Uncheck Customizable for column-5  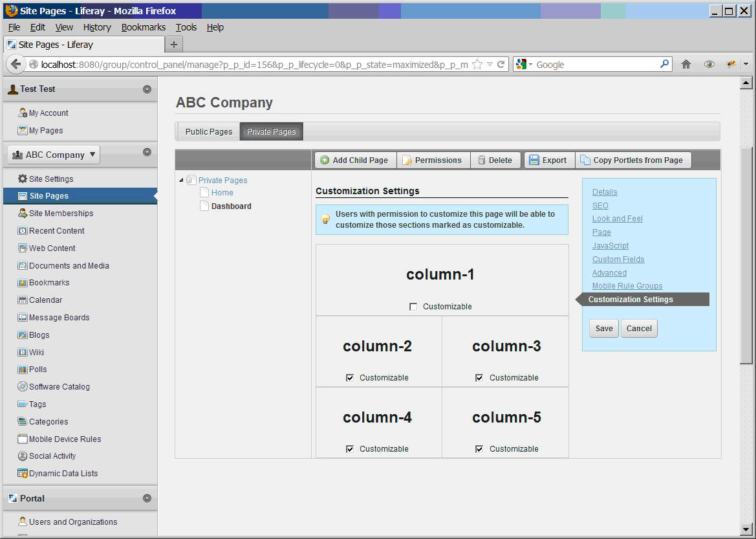pos(479,449)
